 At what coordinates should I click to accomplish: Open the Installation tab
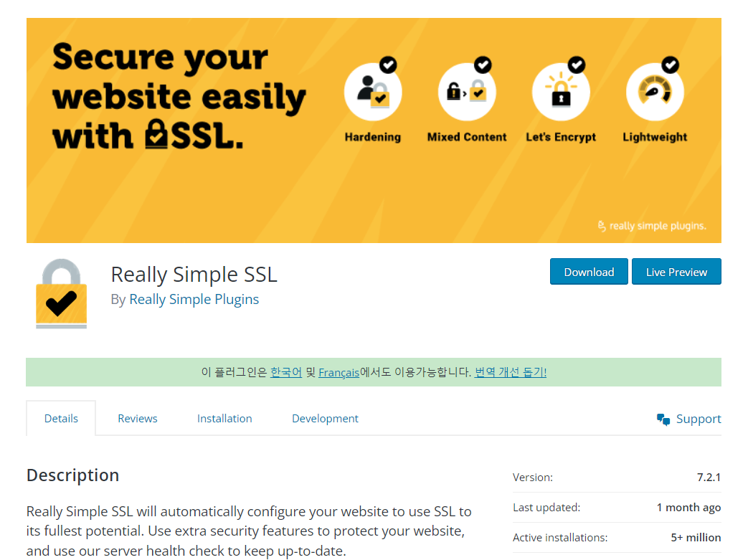(224, 418)
